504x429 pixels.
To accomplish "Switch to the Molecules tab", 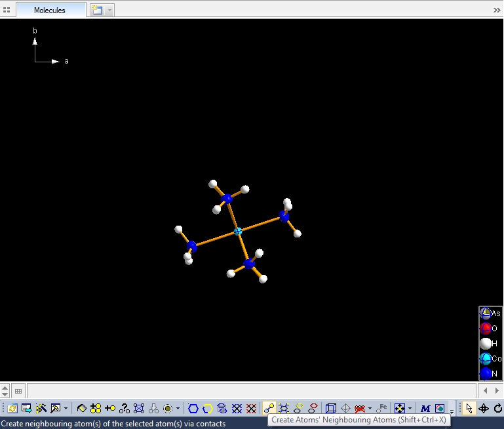I will click(50, 10).
